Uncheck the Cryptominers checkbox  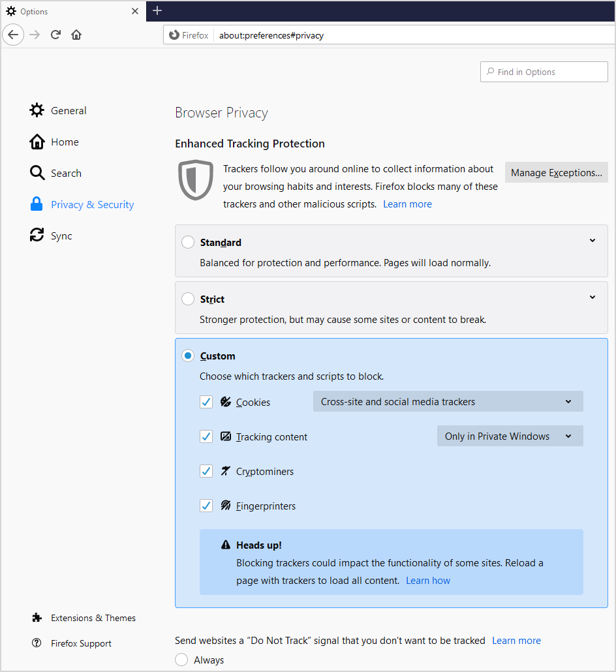[206, 471]
